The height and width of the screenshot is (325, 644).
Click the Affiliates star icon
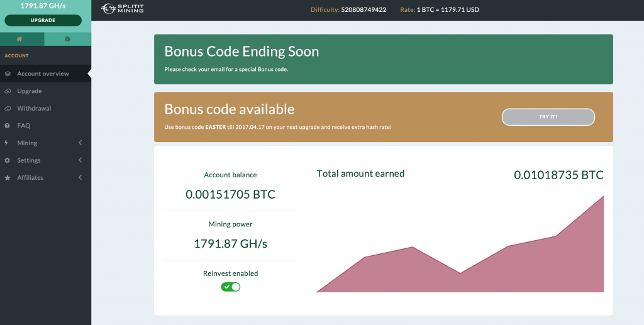click(x=8, y=178)
